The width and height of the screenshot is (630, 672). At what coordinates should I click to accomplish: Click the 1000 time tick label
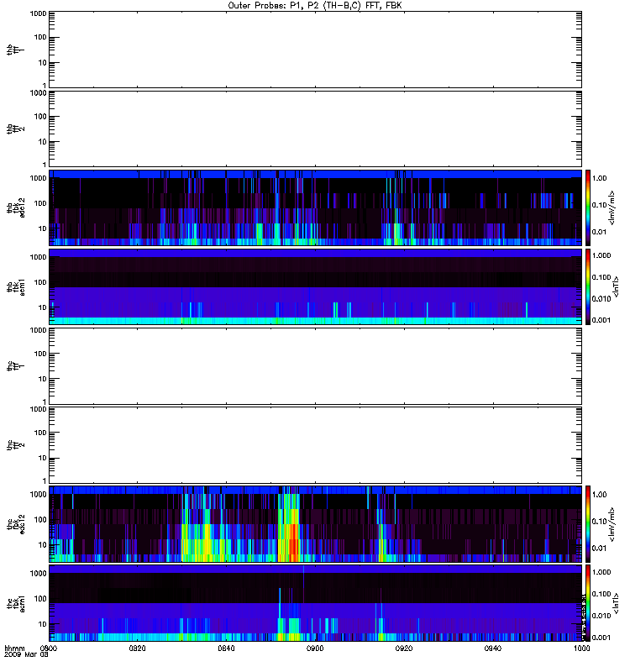tap(581, 648)
